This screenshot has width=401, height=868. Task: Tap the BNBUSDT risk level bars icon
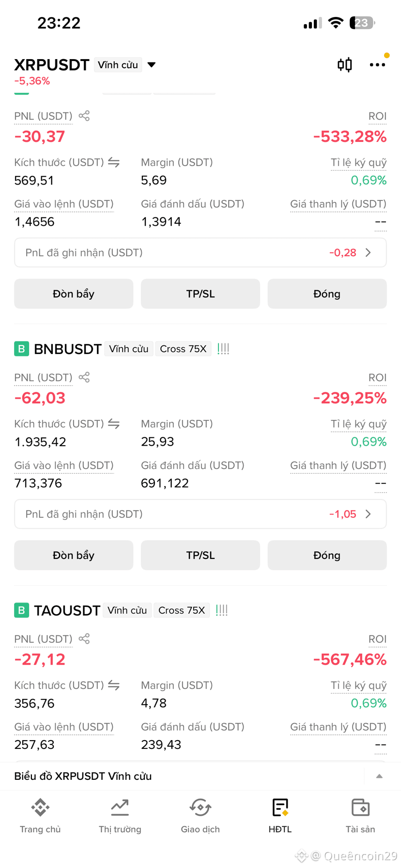pyautogui.click(x=223, y=349)
